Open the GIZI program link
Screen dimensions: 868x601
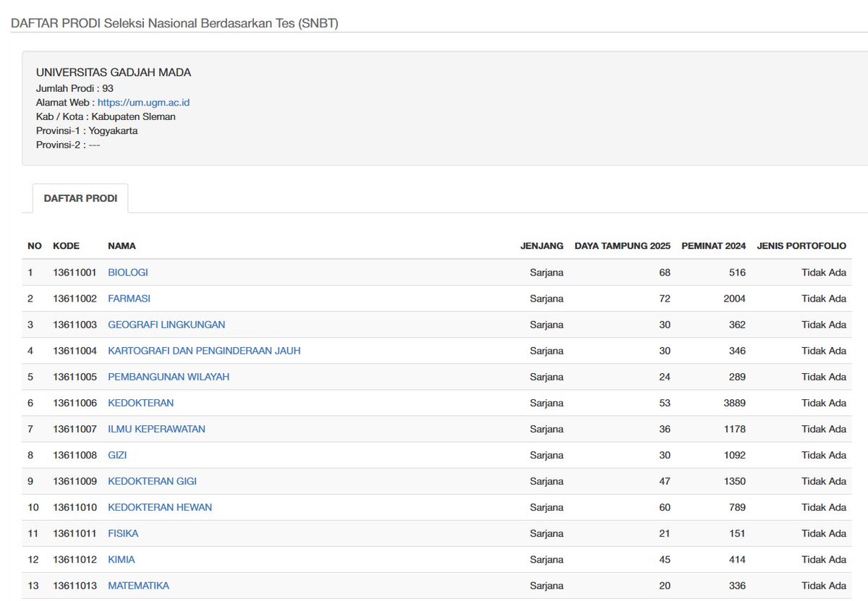tap(117, 455)
